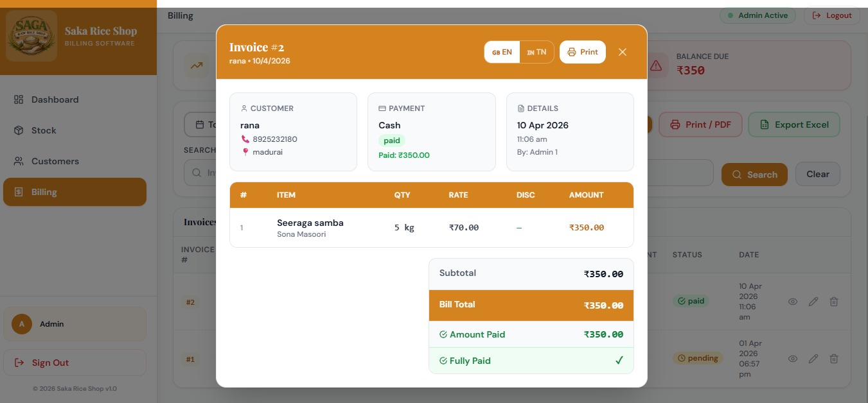Switch invoice language to TN
Viewport: 868px width, 403px height.
537,51
